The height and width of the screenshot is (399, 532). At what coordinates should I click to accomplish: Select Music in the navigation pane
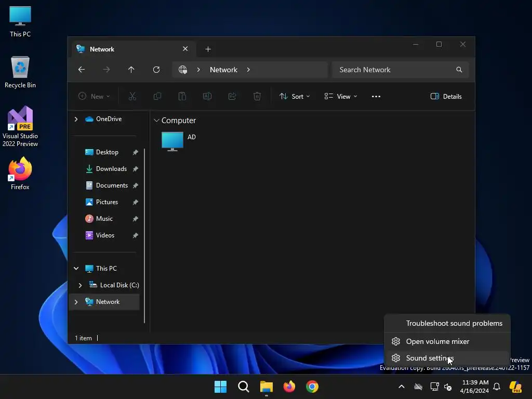click(104, 219)
